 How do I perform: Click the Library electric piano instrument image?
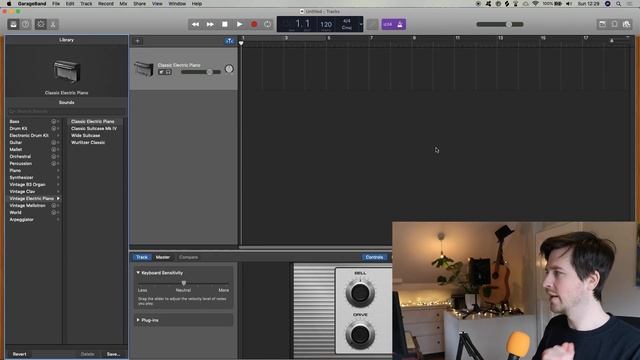tap(67, 71)
